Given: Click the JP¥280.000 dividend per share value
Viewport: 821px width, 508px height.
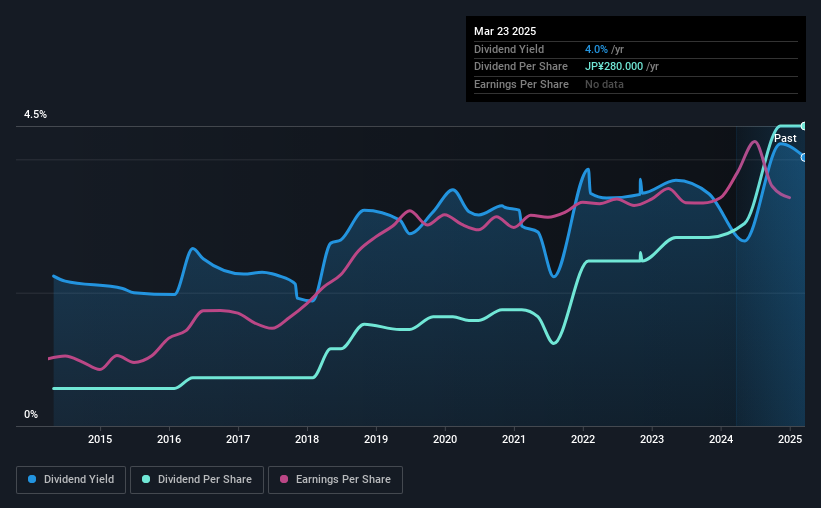Looking at the screenshot, I should click(x=614, y=67).
